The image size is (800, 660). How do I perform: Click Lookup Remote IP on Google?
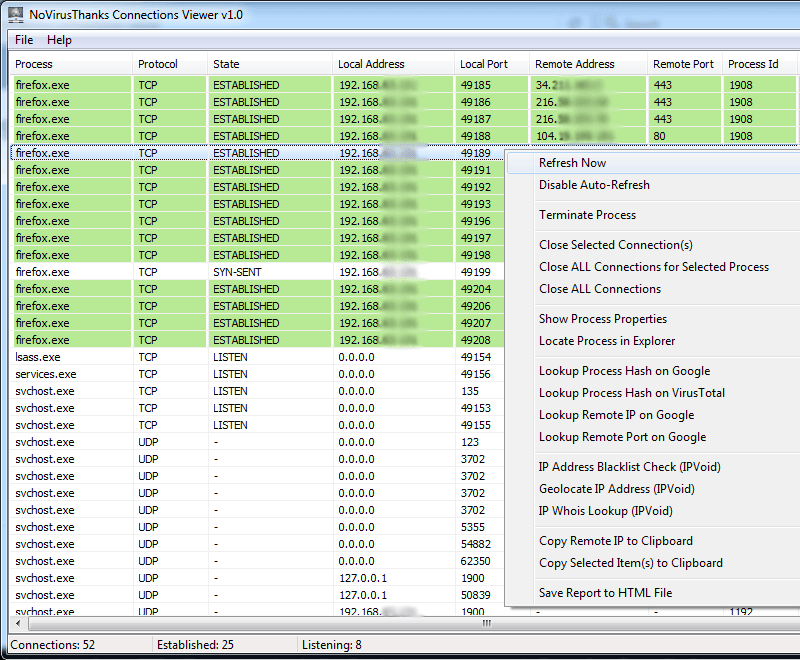coord(616,415)
